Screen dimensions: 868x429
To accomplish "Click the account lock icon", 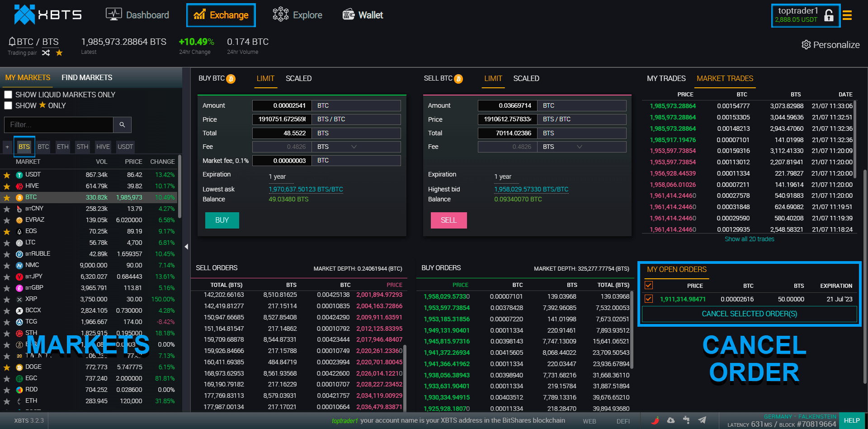I will 829,15.
